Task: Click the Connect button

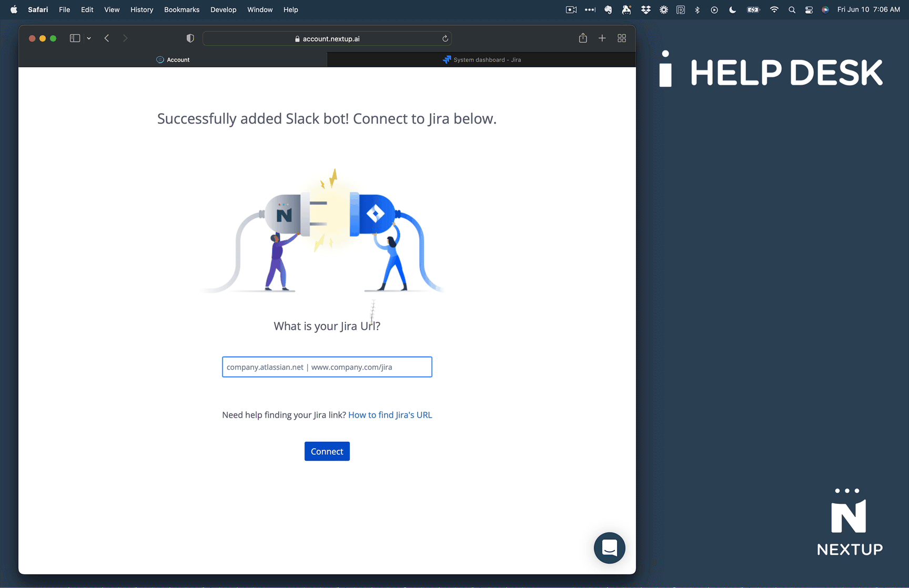Action: [x=327, y=451]
